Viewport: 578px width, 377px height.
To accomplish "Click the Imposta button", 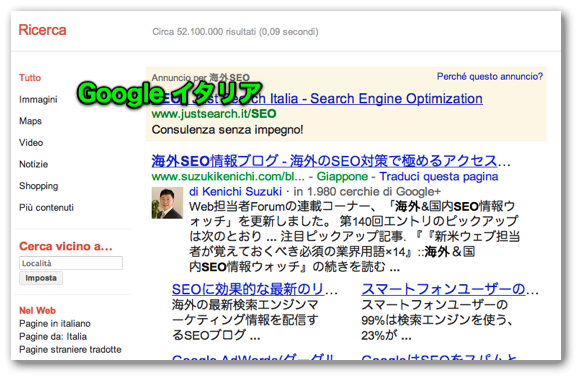I will (x=41, y=278).
